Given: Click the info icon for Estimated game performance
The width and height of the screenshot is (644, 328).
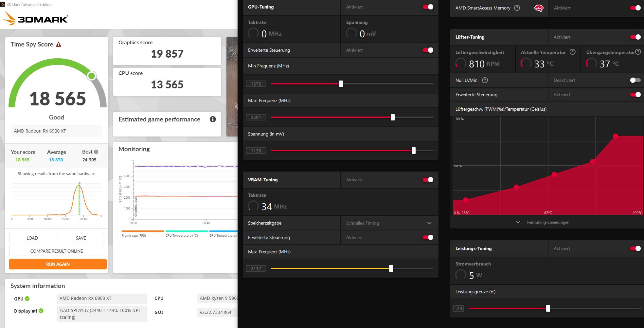Looking at the screenshot, I should click(213, 119).
